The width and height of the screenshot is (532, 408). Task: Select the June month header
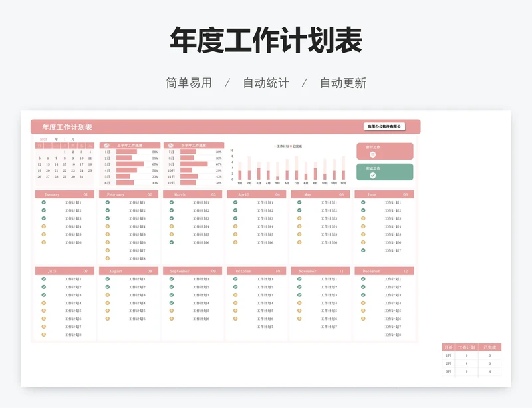point(384,194)
